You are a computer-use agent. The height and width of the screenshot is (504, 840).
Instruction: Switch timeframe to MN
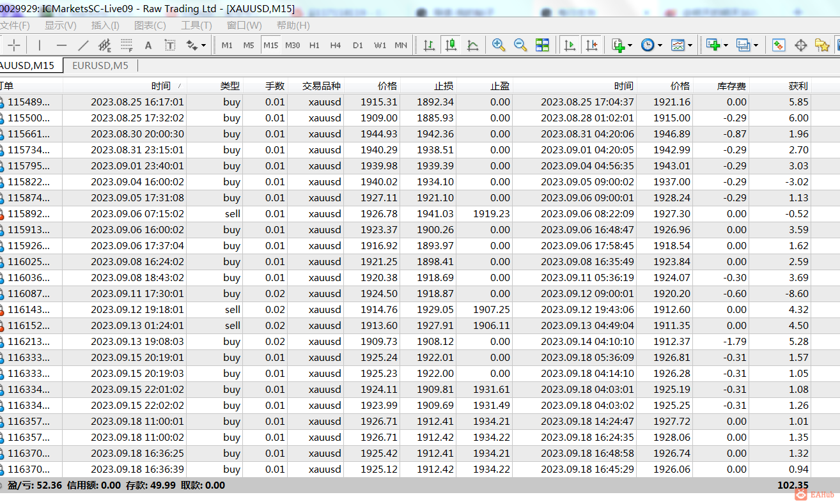(401, 45)
